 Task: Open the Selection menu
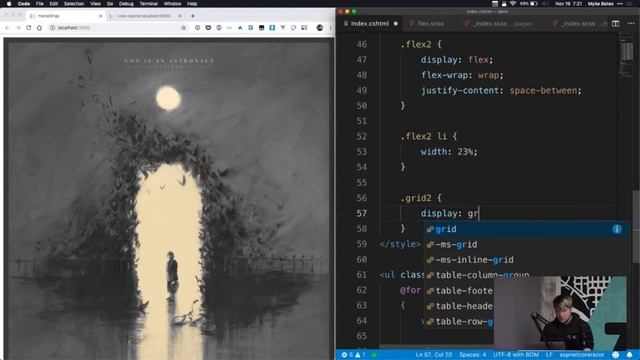pyautogui.click(x=74, y=4)
